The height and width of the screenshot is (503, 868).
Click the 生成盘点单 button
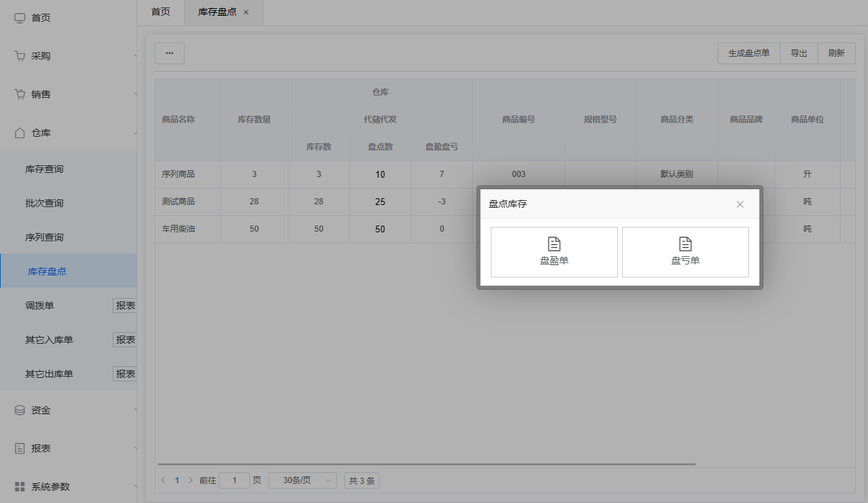(x=748, y=53)
